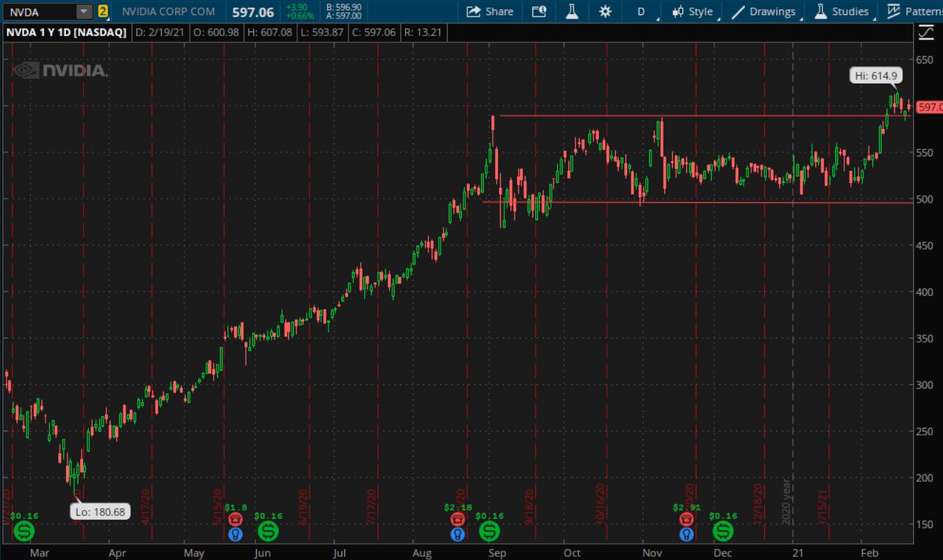Click the blue lightbulb icon under $2.91
943x560 pixels.
point(687,534)
